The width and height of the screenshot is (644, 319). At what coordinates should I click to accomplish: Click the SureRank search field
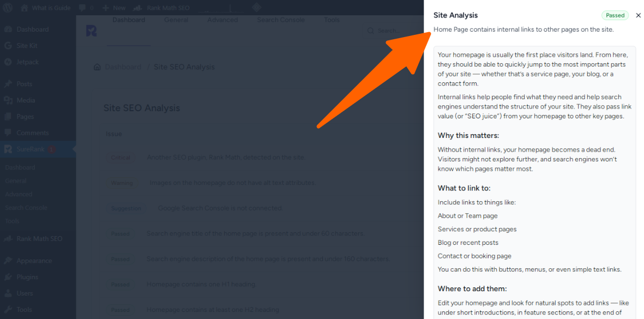394,31
